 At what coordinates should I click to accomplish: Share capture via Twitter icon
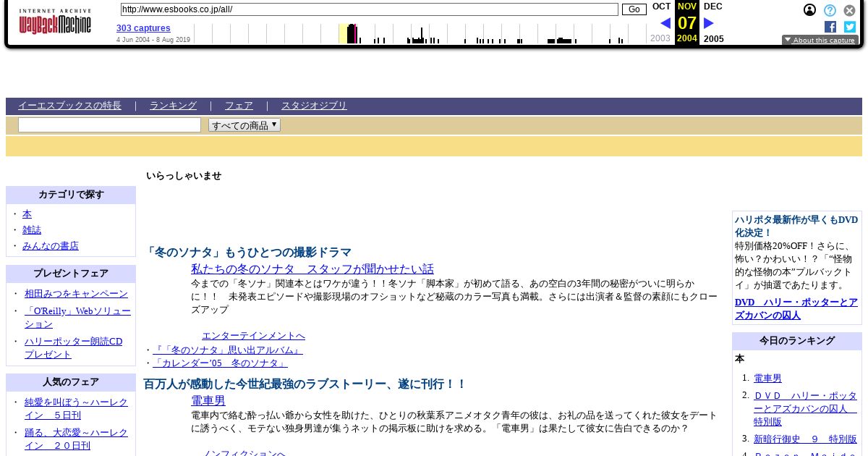tap(850, 27)
